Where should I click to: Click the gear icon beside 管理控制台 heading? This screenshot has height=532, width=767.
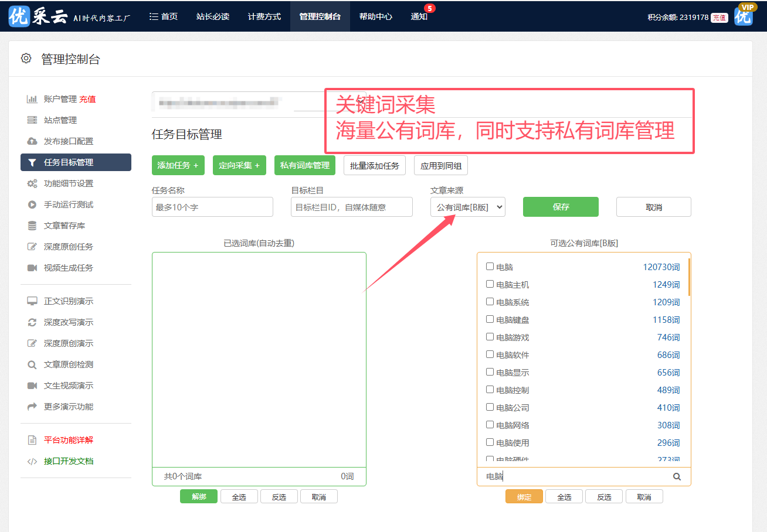click(x=26, y=59)
